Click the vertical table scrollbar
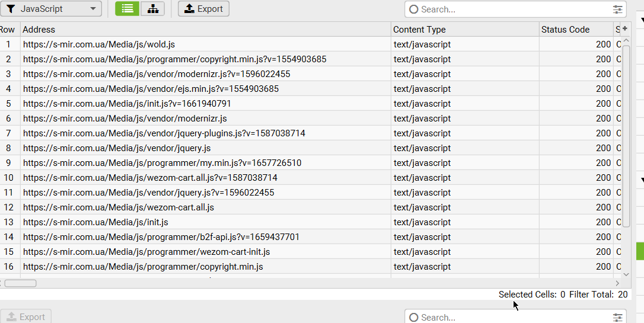644x323 pixels. coord(626,135)
